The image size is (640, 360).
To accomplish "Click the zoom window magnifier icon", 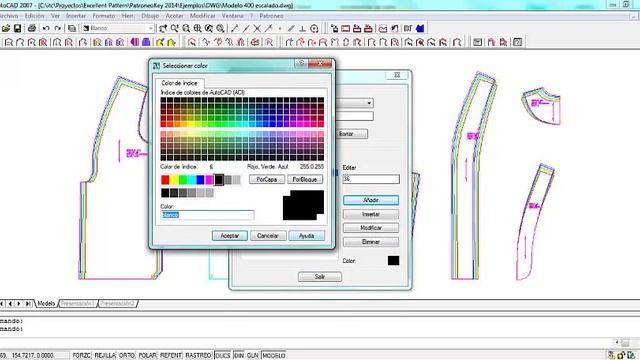I will click(x=175, y=28).
